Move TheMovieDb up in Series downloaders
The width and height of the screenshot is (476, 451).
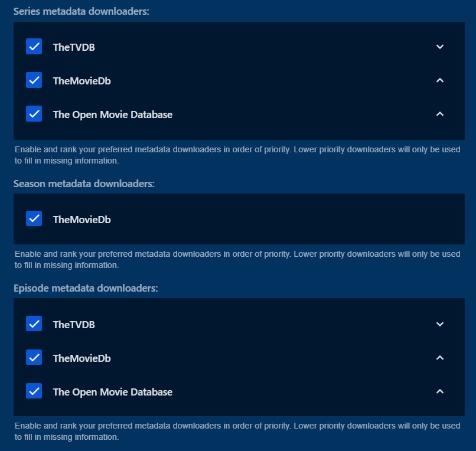[x=439, y=80]
